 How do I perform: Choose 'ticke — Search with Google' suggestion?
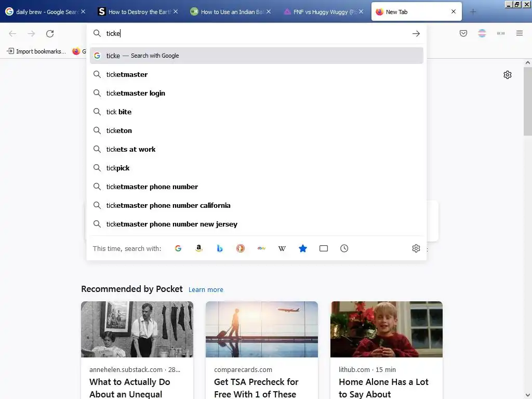click(x=257, y=56)
